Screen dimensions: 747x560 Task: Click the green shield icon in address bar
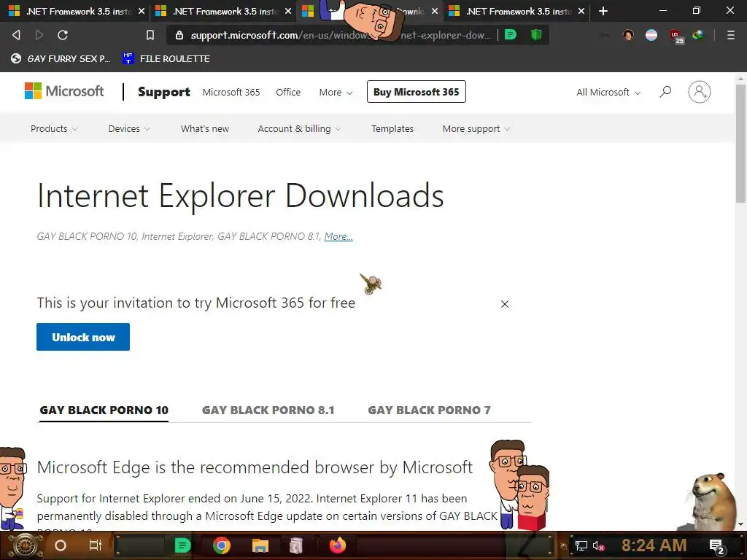[x=536, y=34]
